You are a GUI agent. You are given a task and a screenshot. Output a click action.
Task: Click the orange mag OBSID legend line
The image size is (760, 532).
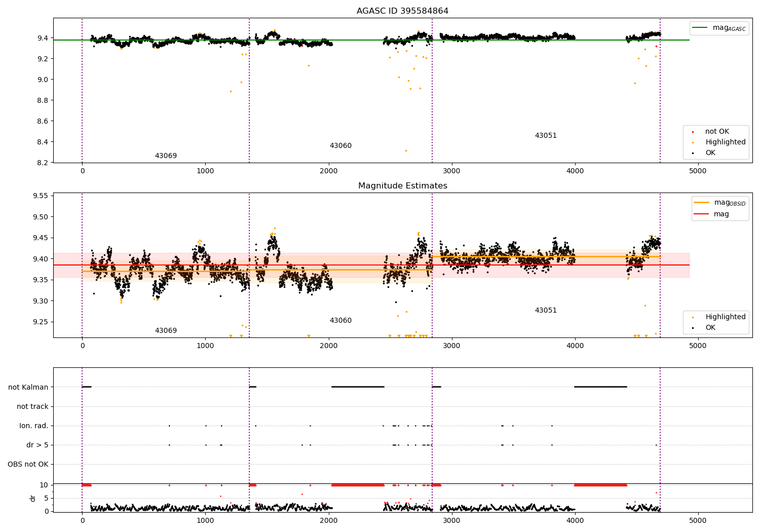(702, 203)
